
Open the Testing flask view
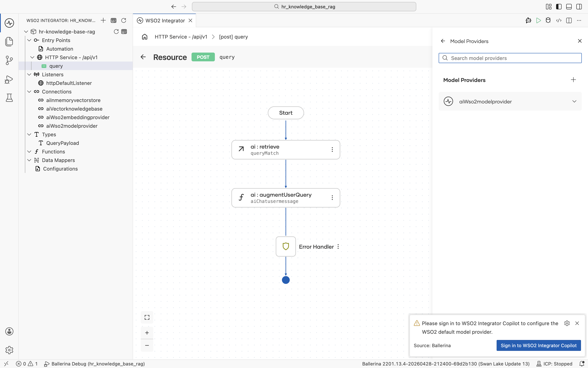9,98
